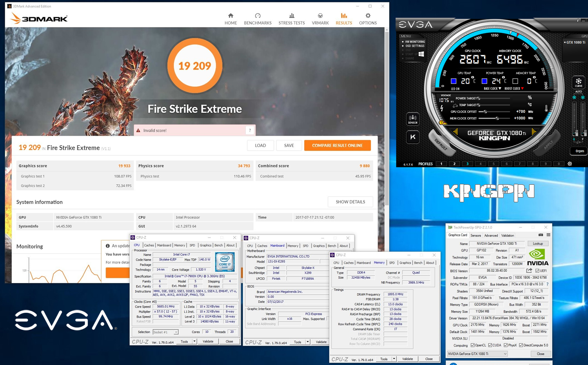The image size is (588, 365).
Task: Click the NVIDIA logo in GPU-Z
Action: click(537, 258)
